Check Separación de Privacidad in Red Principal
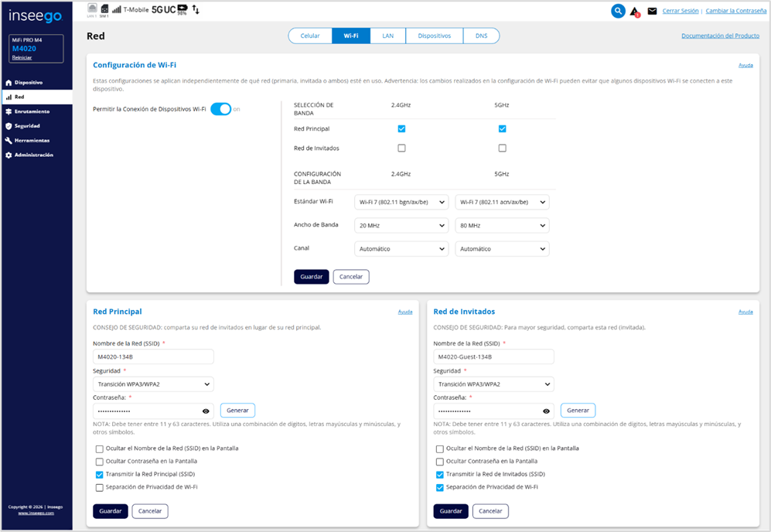This screenshot has height=532, width=771. (x=100, y=487)
